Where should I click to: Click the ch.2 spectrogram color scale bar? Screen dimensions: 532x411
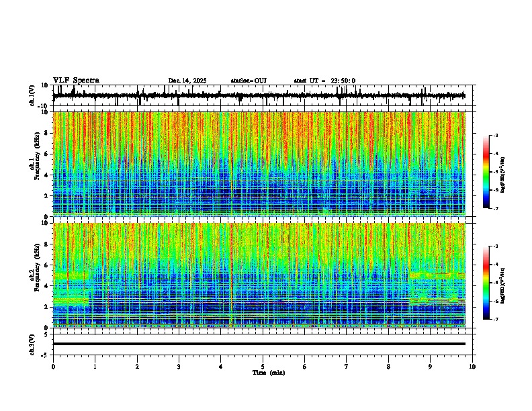486,283
